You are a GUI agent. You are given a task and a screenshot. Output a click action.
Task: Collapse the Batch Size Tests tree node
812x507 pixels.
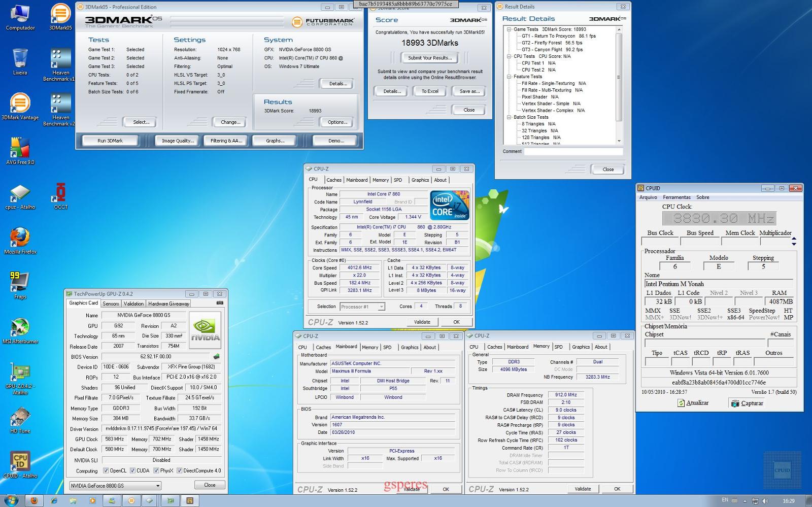click(x=509, y=117)
